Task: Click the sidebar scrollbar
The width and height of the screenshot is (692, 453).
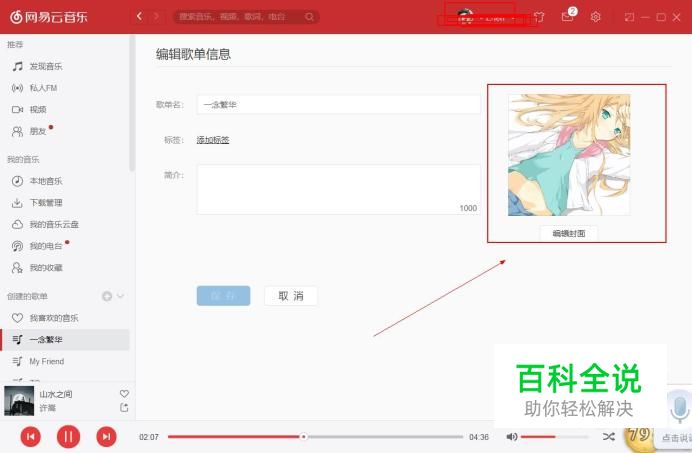Action: click(132, 104)
